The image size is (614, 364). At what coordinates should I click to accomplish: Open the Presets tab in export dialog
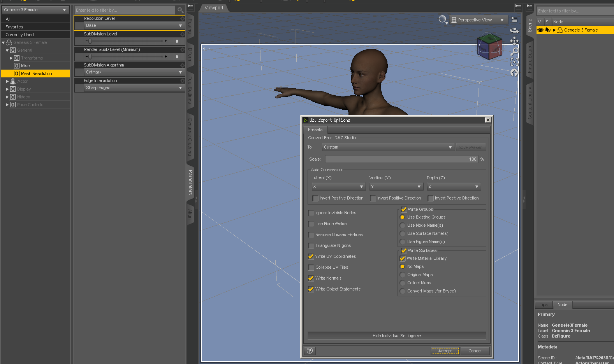tap(315, 130)
